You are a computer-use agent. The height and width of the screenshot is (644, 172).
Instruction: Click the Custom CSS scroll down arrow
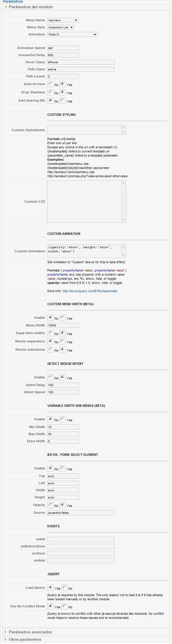pos(123,220)
